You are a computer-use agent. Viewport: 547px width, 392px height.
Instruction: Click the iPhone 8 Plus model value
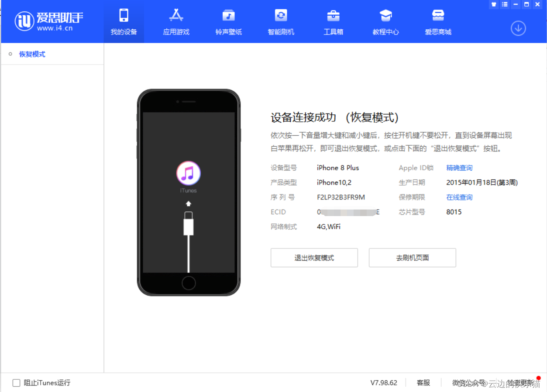tap(338, 168)
